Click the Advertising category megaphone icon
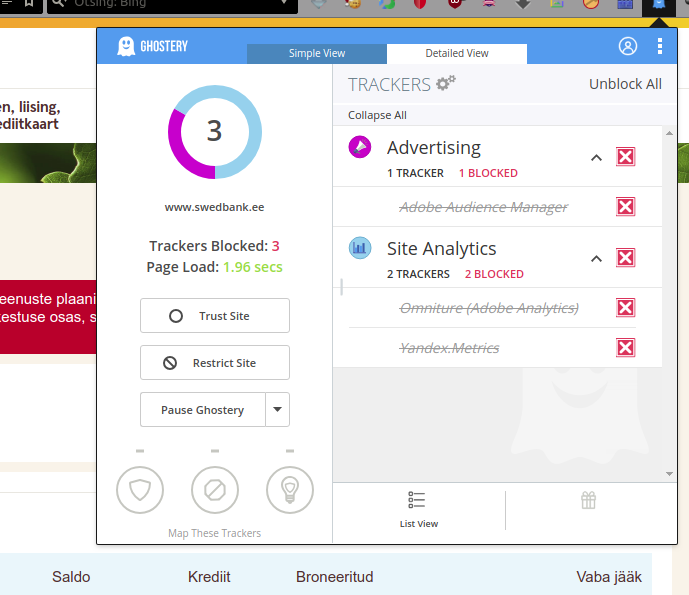Viewport: 689px width, 595px height. [x=360, y=147]
